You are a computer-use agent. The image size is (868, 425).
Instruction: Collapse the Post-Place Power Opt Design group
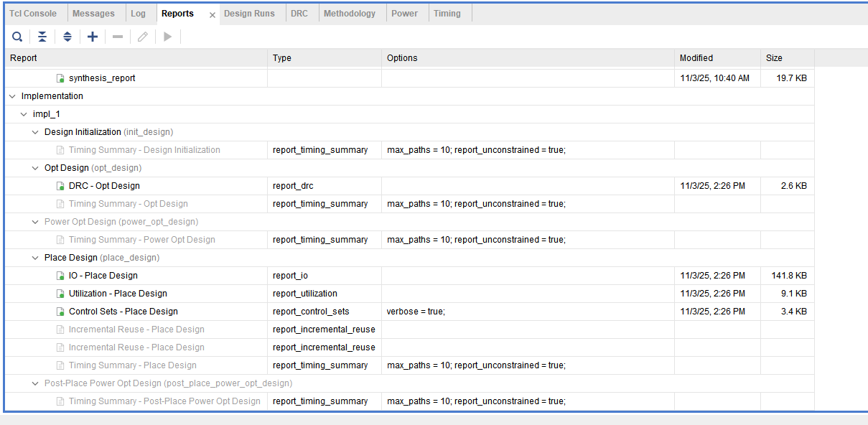click(36, 383)
